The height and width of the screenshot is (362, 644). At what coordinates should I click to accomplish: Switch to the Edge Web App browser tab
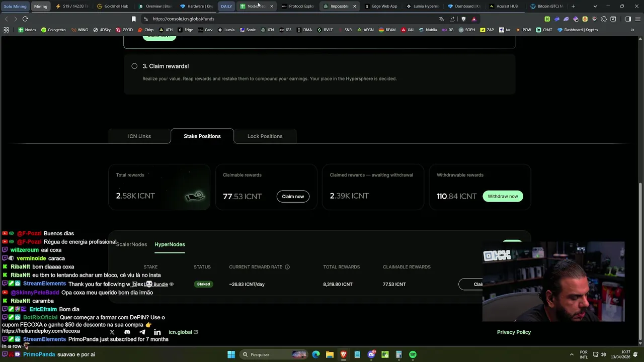point(380,6)
